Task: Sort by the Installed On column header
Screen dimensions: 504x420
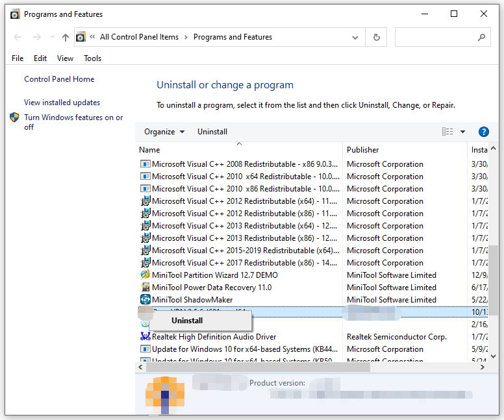Action: coord(479,150)
